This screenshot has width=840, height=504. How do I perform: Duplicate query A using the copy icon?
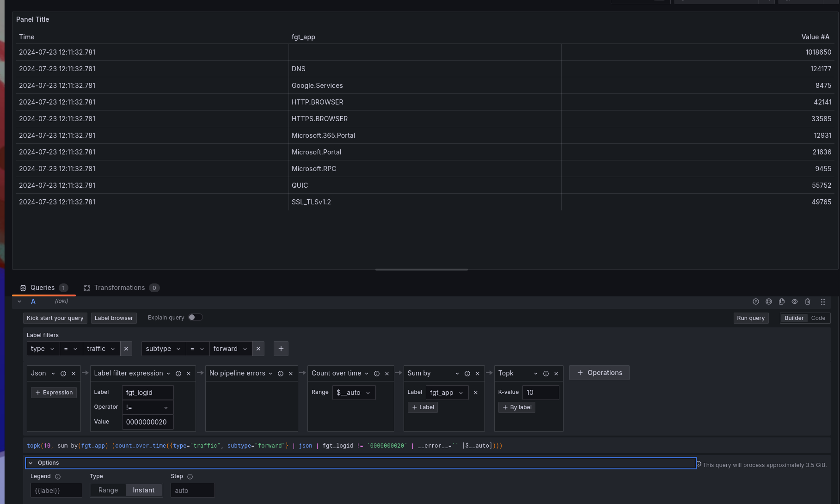click(x=782, y=301)
